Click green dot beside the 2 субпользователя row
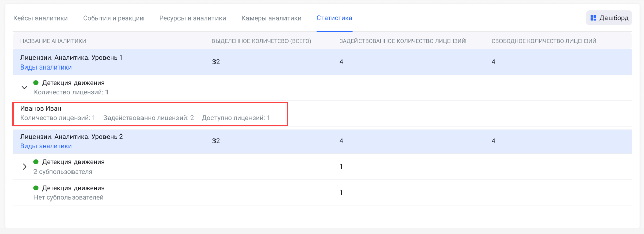 coord(36,162)
